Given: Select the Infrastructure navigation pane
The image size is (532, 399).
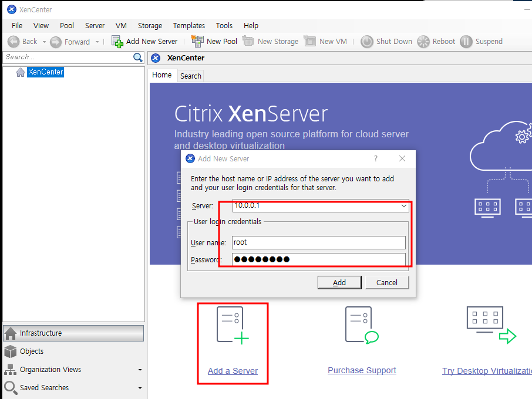Looking at the screenshot, I should (73, 333).
